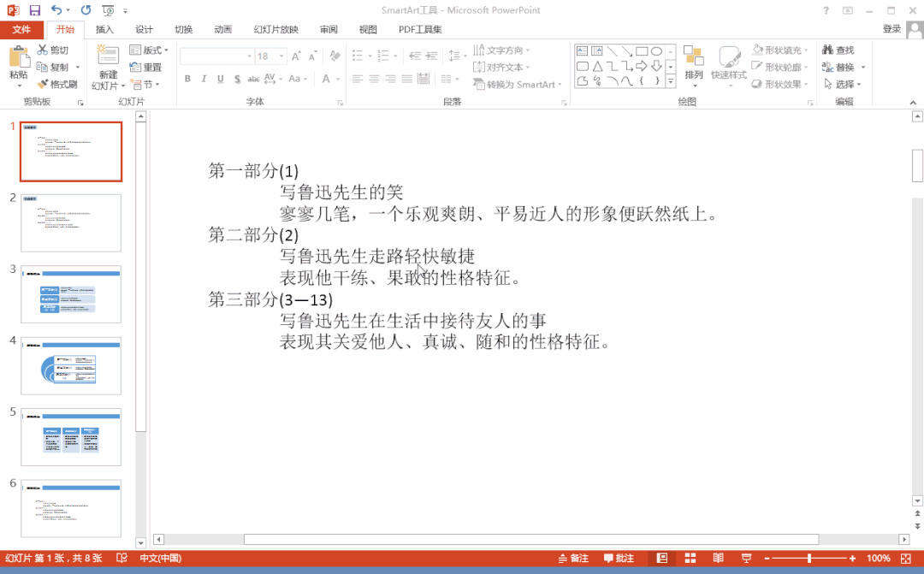Click 形状效果 shape effects button

pyautogui.click(x=780, y=85)
